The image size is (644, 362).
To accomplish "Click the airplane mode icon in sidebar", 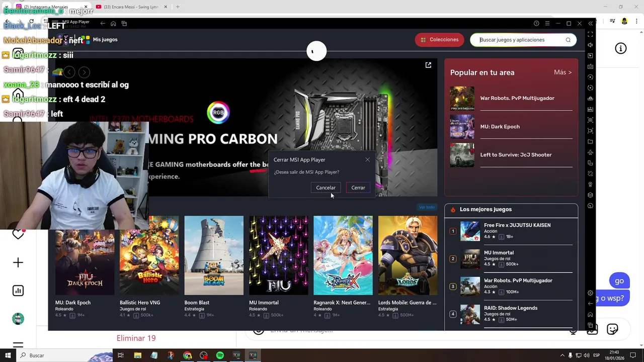I will (590, 152).
